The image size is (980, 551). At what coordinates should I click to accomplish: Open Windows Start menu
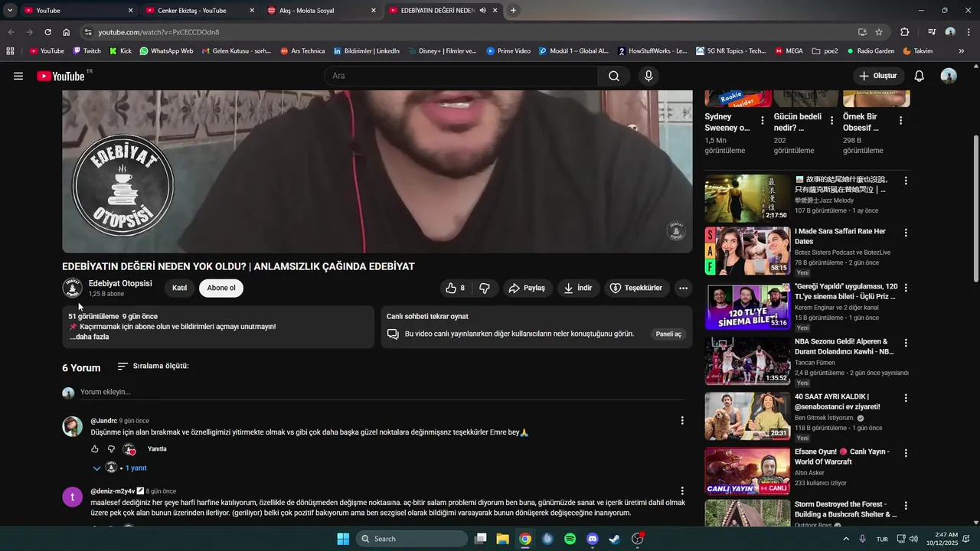click(x=343, y=539)
